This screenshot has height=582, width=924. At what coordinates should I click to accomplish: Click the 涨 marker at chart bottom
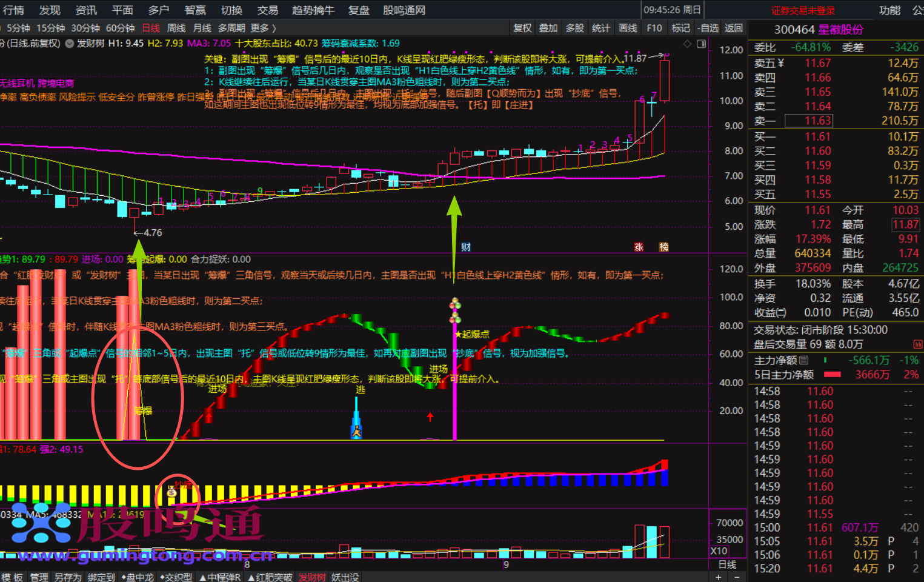(x=639, y=247)
